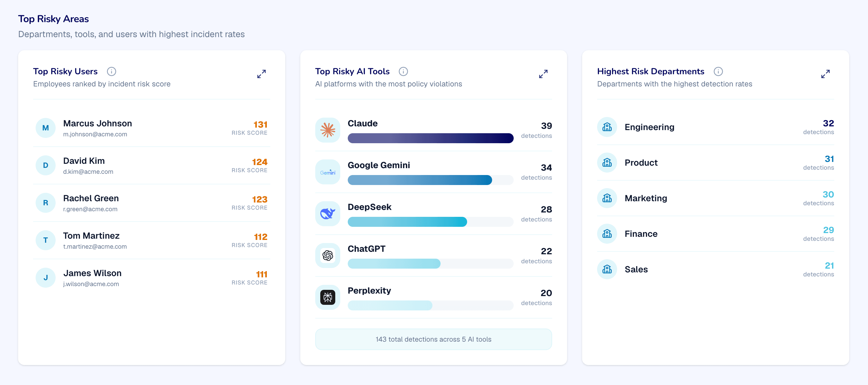Image resolution: width=868 pixels, height=385 pixels.
Task: Expand the Top Risky Users card
Action: (x=262, y=74)
